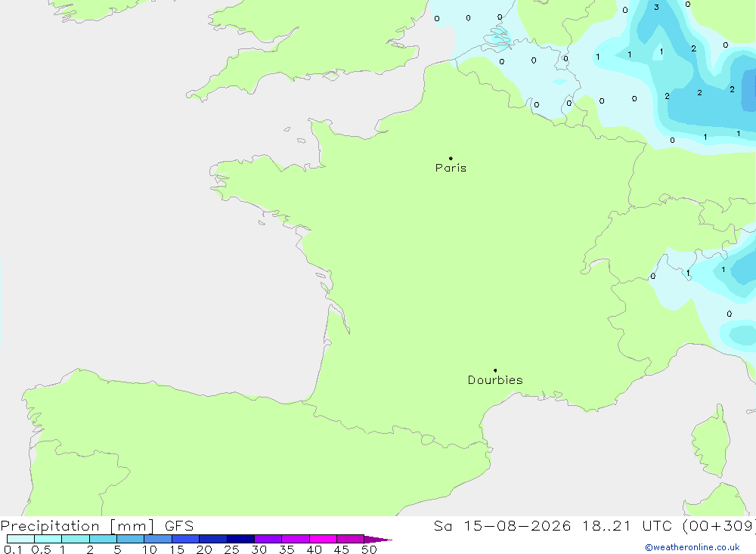
Task: Pick the purple 30–35 legend swatch
Action: pos(268,539)
